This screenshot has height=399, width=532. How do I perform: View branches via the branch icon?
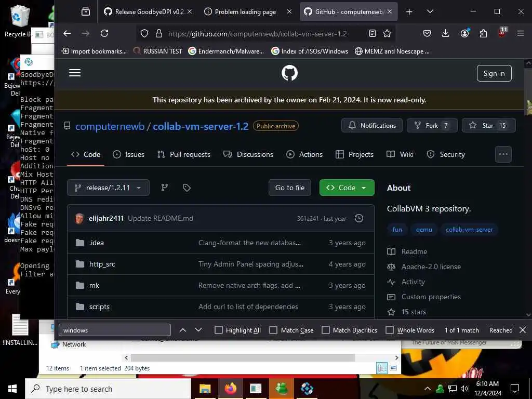[165, 188]
